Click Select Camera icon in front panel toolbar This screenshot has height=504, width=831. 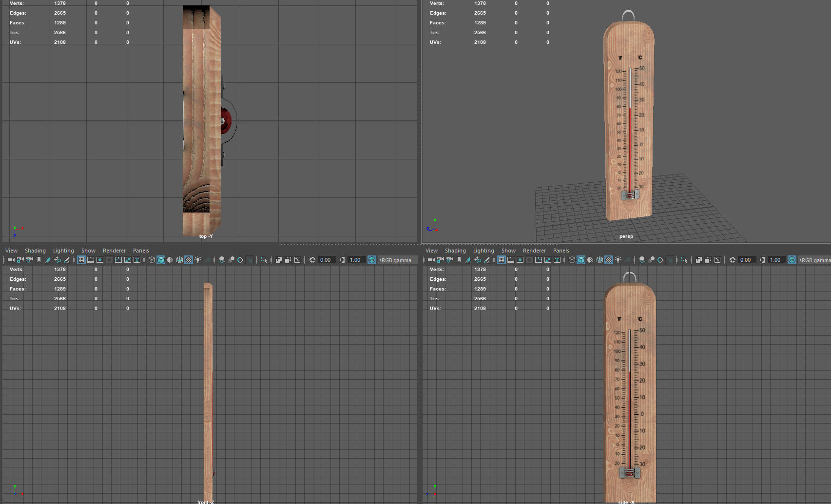pos(11,260)
